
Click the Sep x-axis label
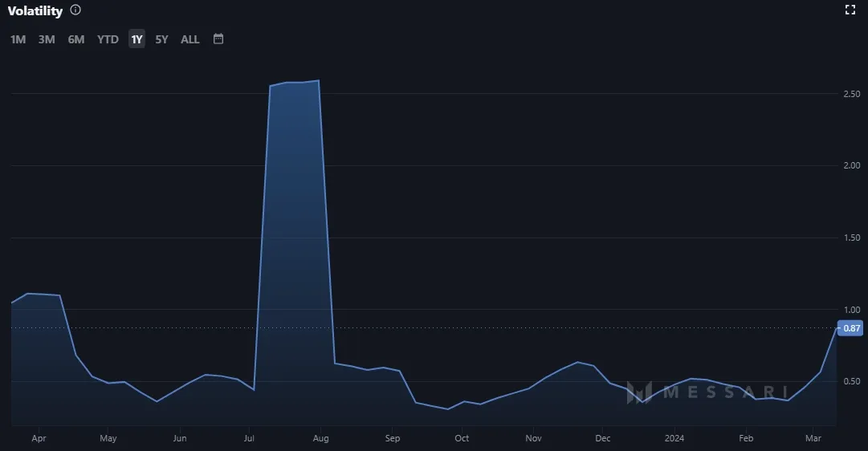click(393, 438)
